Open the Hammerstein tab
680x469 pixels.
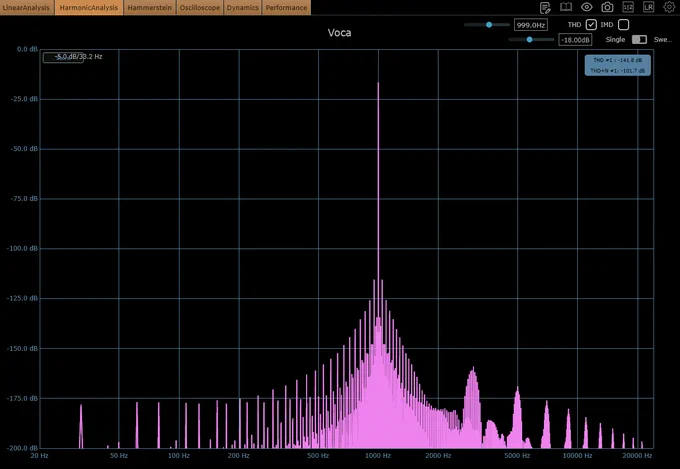point(150,7)
